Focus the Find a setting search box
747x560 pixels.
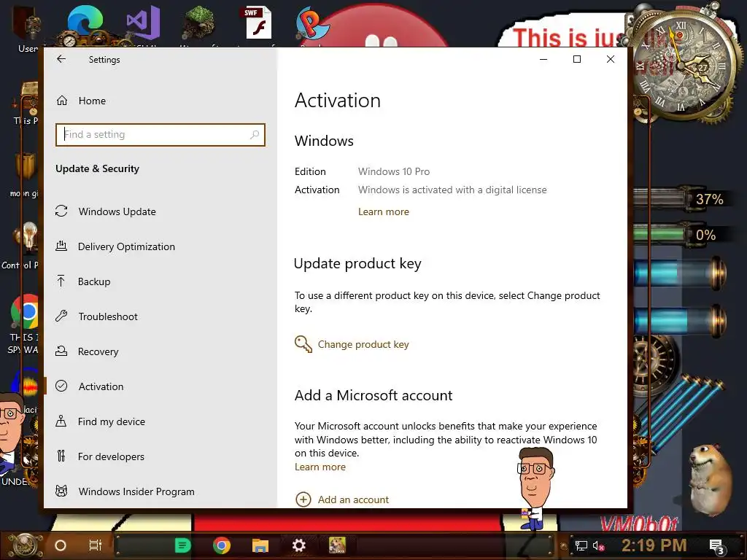tap(160, 135)
